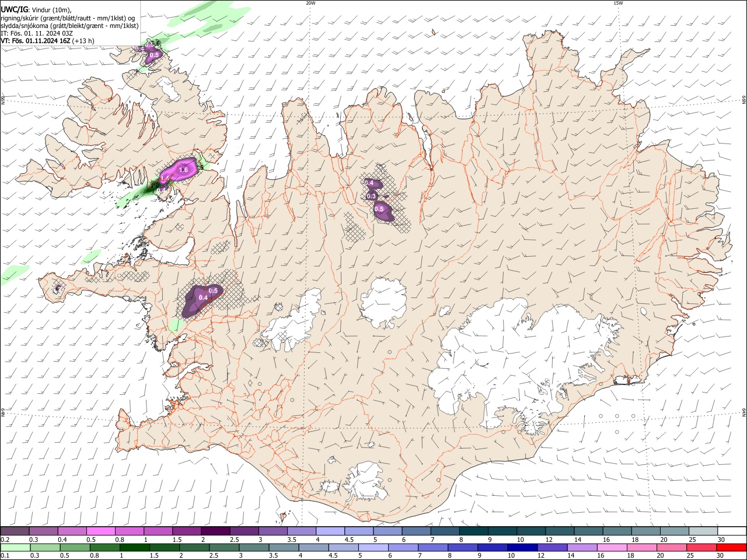The width and height of the screenshot is (747, 560).
Task: Pick the upper scale swatch between 0.2 and 0.3
Action: 15,531
